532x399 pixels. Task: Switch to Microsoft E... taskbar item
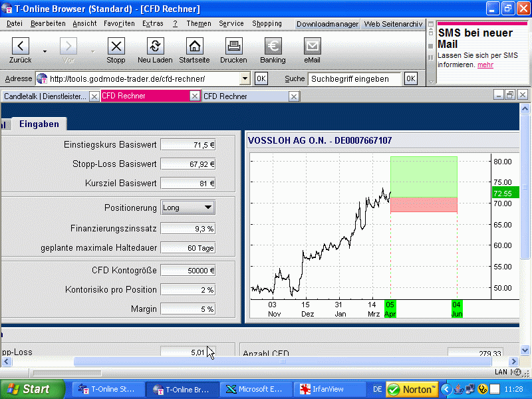click(x=256, y=389)
